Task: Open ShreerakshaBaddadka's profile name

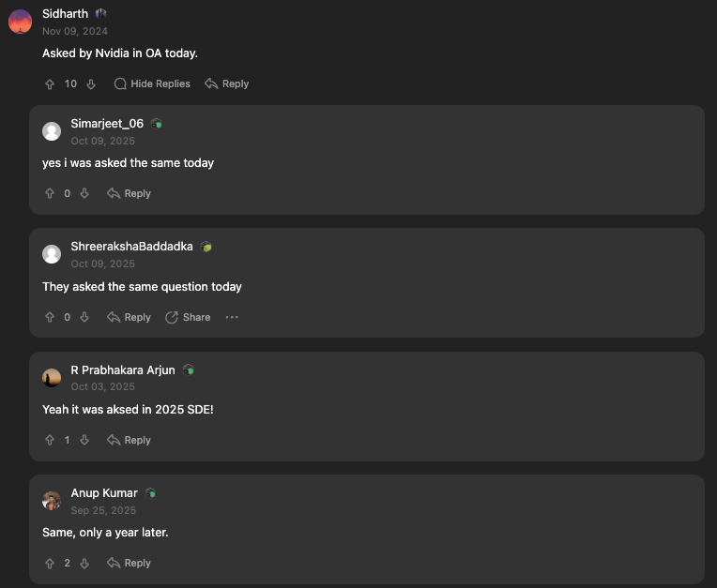Action: point(131,247)
